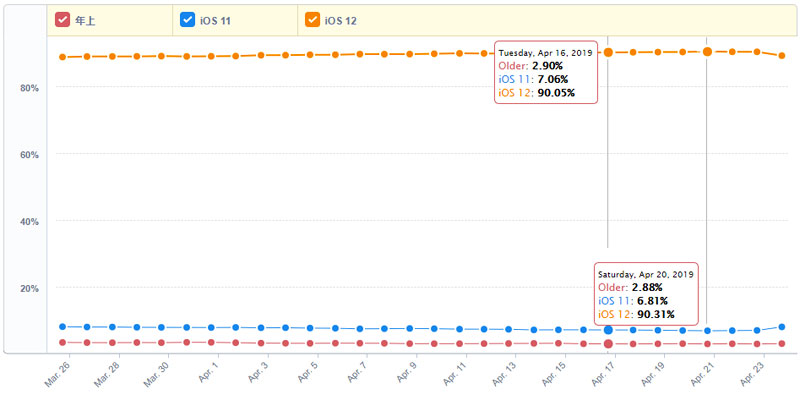Select the enlarged orange iOS 12 point at Apr. 17
The height and width of the screenshot is (395, 800).
click(x=608, y=52)
